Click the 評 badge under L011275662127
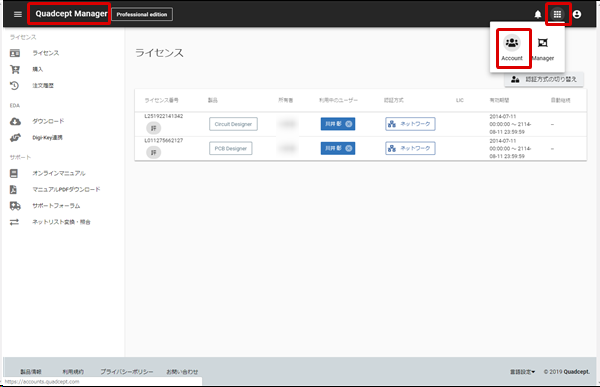The height and width of the screenshot is (387, 600). pyautogui.click(x=153, y=153)
